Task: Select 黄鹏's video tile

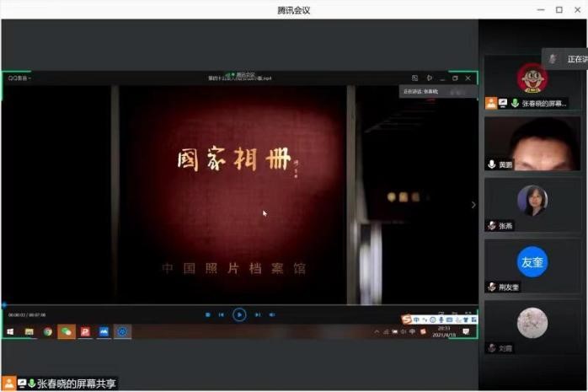Action: (x=532, y=143)
